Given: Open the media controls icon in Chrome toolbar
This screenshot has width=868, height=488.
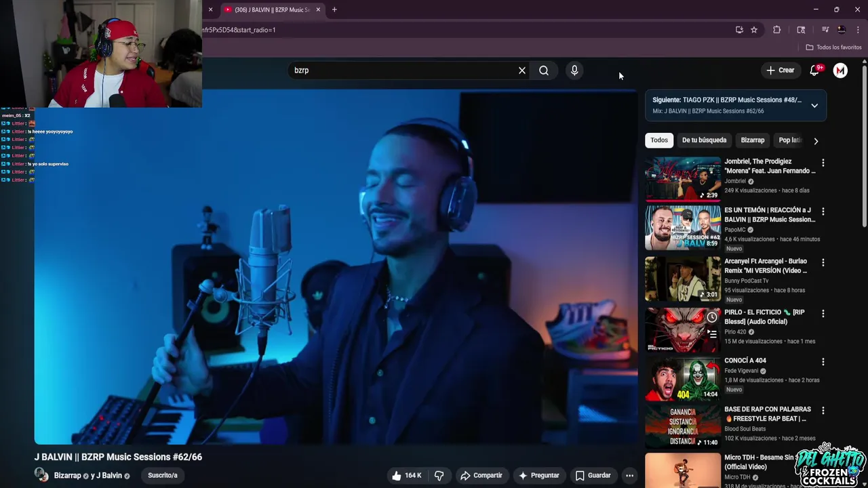Looking at the screenshot, I should [x=825, y=30].
